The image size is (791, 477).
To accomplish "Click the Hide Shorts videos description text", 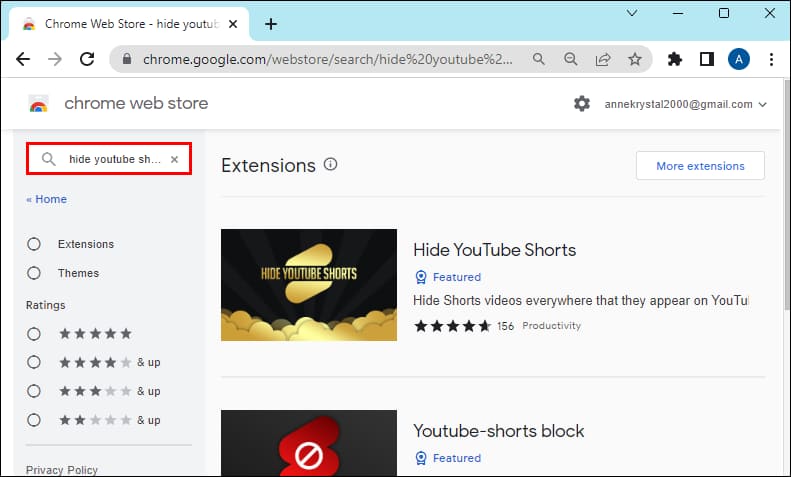I will click(580, 301).
